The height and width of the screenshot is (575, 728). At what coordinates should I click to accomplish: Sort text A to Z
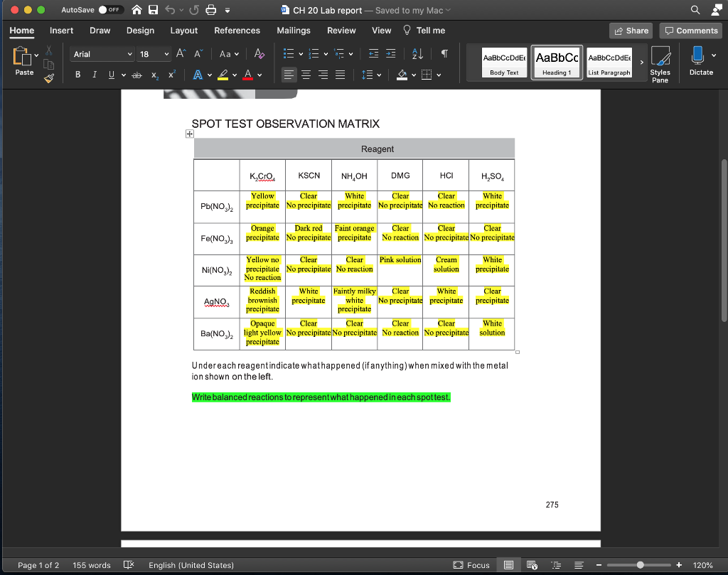tap(417, 54)
